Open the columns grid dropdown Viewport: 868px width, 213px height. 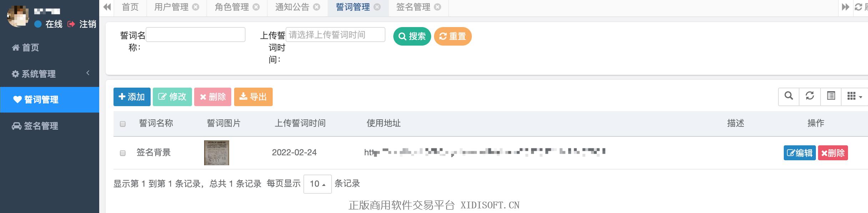pos(855,96)
